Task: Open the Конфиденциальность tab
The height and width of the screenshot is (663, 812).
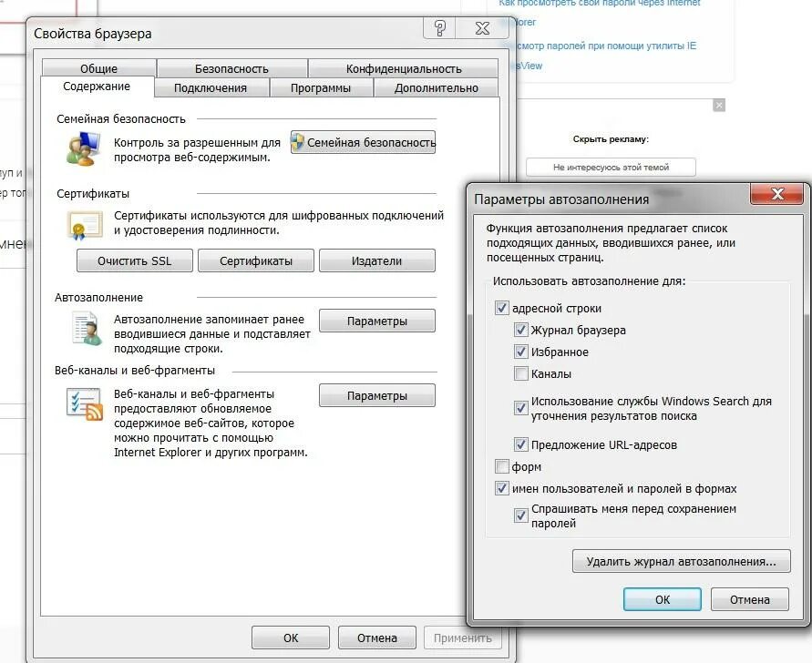Action: tap(404, 68)
